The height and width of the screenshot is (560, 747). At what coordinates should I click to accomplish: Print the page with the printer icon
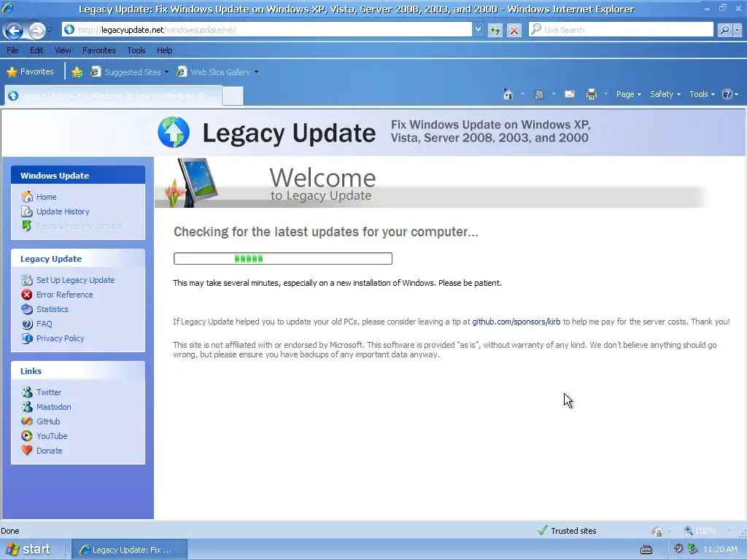click(591, 94)
